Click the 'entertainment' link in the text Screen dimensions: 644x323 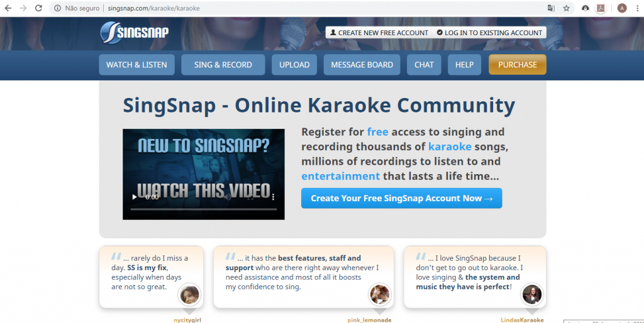[x=340, y=176]
